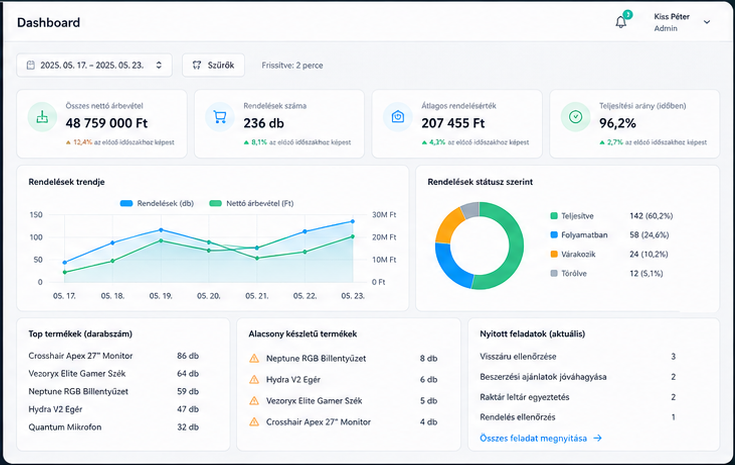Click the filter icon on Szűrők
The width and height of the screenshot is (735, 465).
(x=197, y=65)
